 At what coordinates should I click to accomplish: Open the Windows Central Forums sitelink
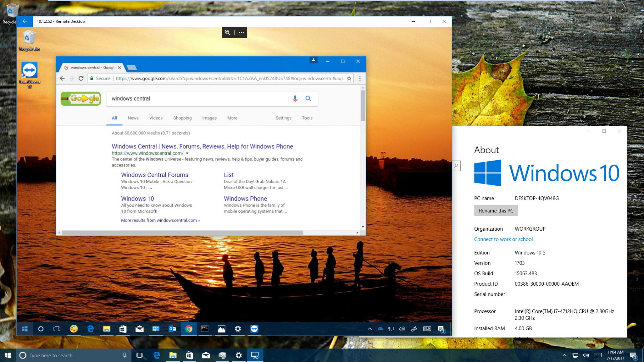coord(155,175)
